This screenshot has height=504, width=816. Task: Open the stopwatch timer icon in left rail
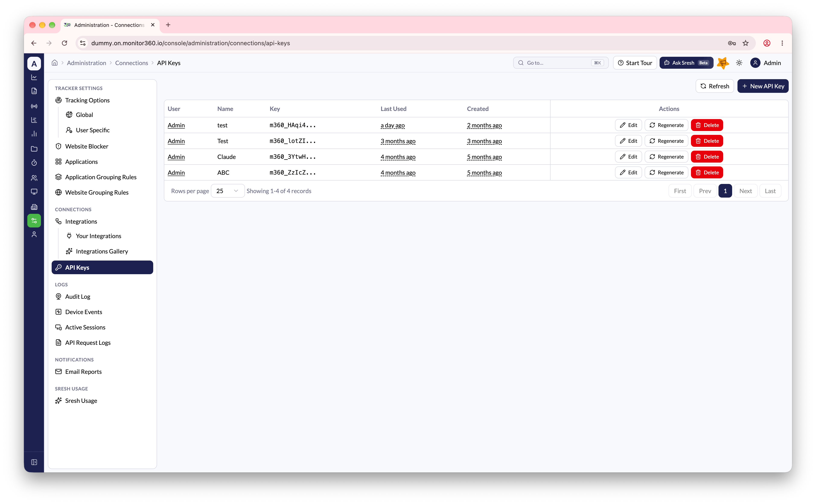point(34,163)
